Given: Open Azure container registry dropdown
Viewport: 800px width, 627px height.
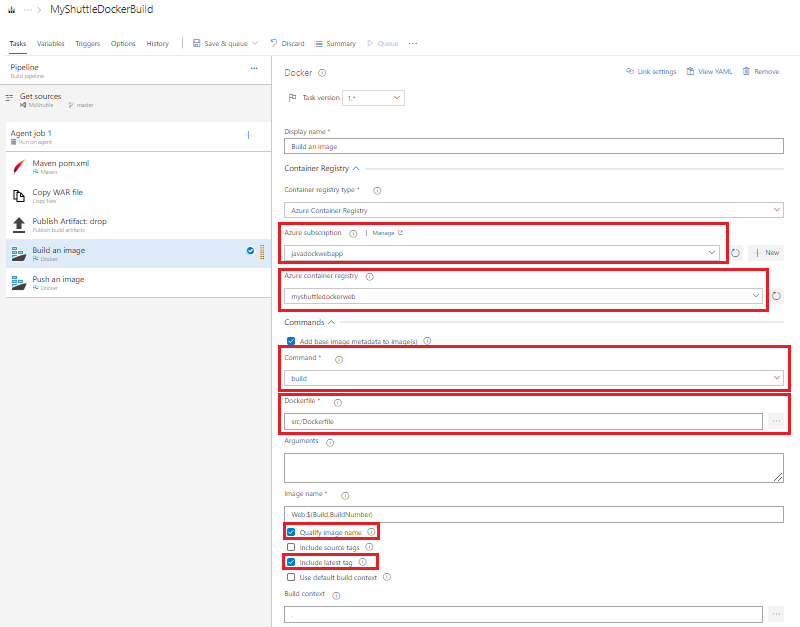Looking at the screenshot, I should coord(523,296).
